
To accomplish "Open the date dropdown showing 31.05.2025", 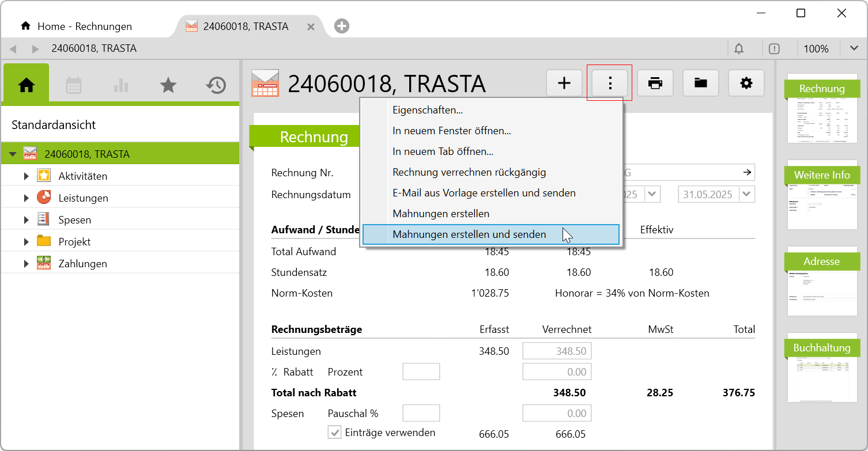I will tap(747, 194).
